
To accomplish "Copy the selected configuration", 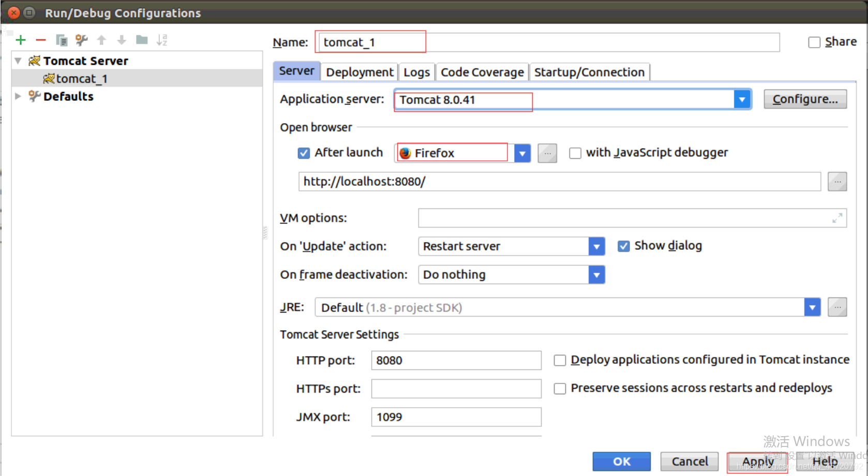I will click(62, 40).
